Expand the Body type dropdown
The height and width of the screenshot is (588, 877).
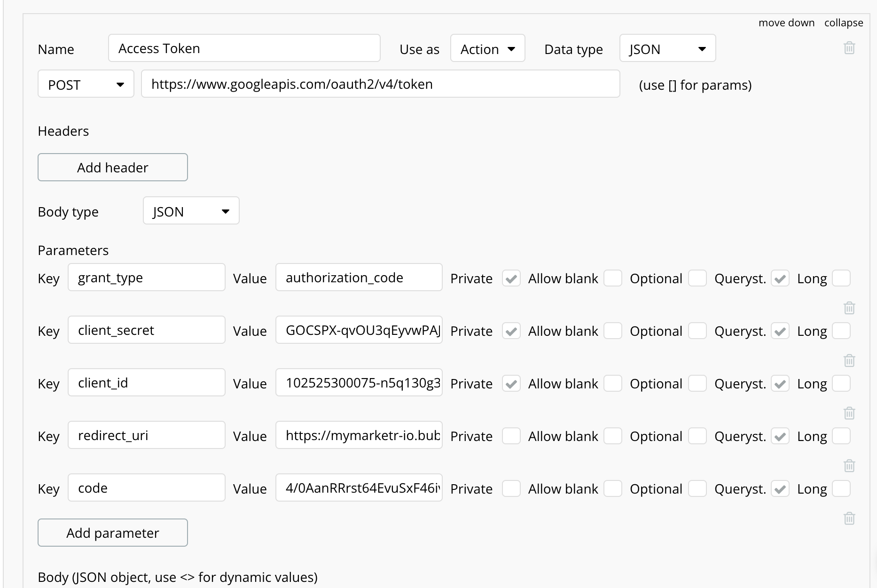pyautogui.click(x=191, y=211)
